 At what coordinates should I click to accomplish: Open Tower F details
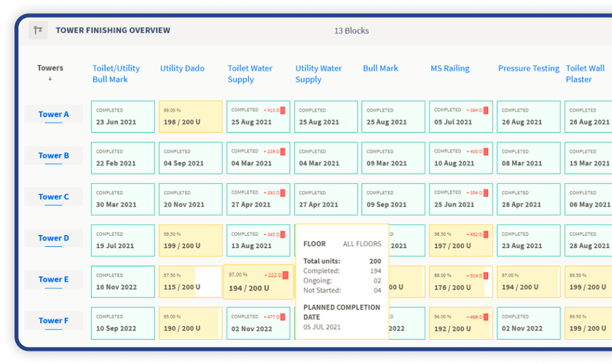pos(53,321)
